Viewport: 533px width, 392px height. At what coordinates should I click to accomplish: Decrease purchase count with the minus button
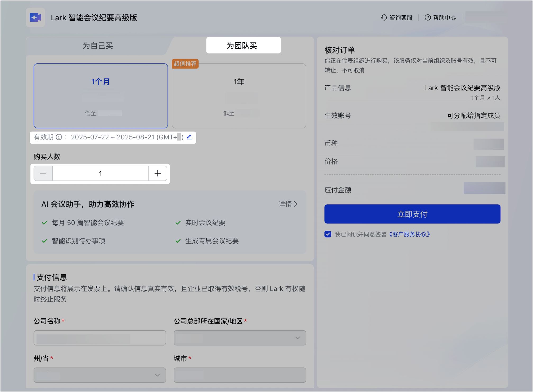tap(43, 174)
